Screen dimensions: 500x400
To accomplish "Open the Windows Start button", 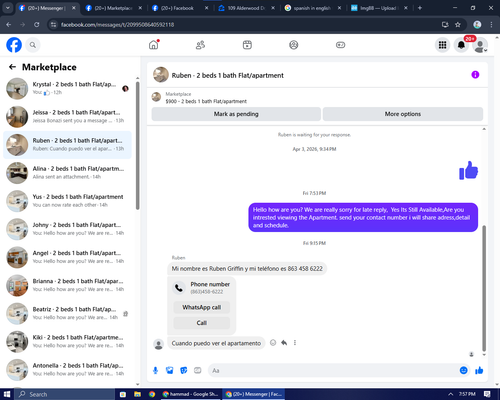I will click(x=7, y=394).
